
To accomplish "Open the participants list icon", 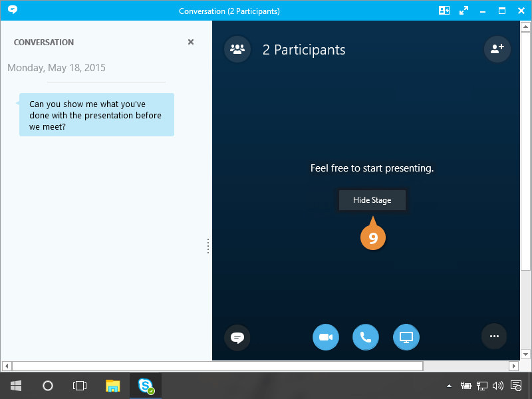I will pos(237,49).
